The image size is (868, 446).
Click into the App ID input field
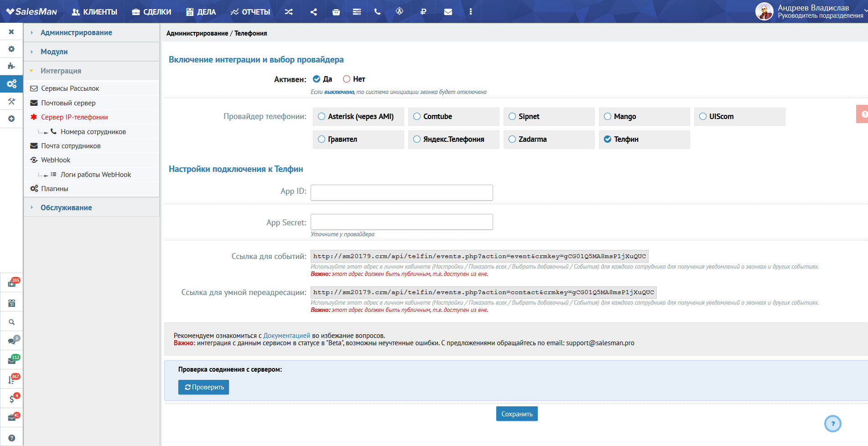[x=401, y=192]
